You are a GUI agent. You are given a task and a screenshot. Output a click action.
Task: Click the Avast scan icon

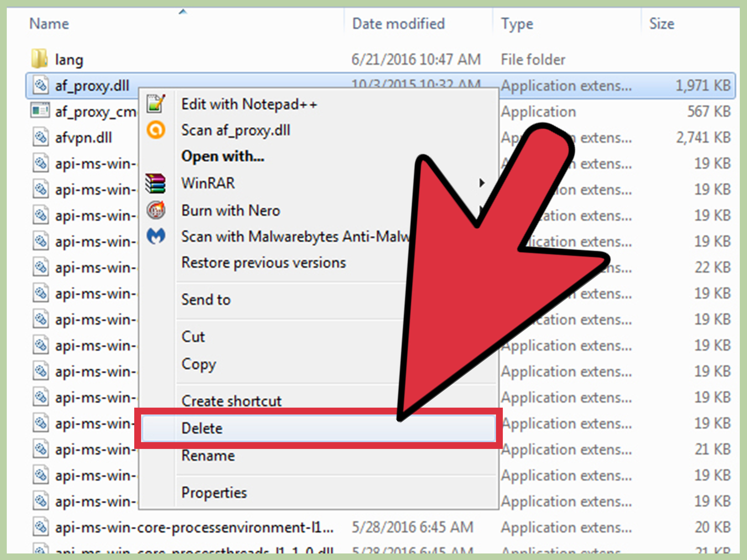pyautogui.click(x=156, y=130)
